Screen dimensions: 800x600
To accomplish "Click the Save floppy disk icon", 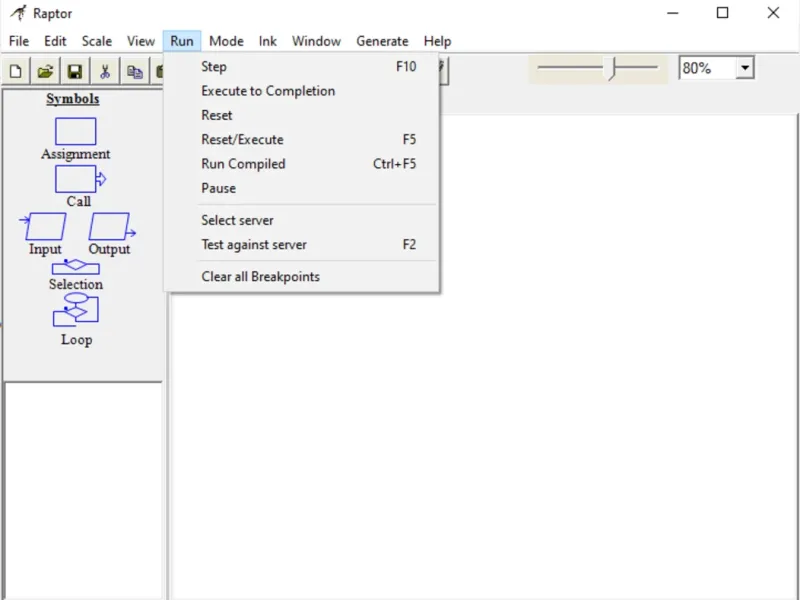I will [x=74, y=71].
